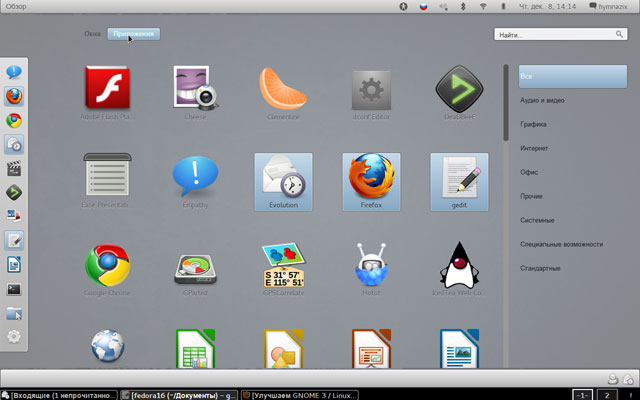Image resolution: width=640 pixels, height=400 pixels.
Task: Launch GPSCorrelate application
Action: point(283,269)
